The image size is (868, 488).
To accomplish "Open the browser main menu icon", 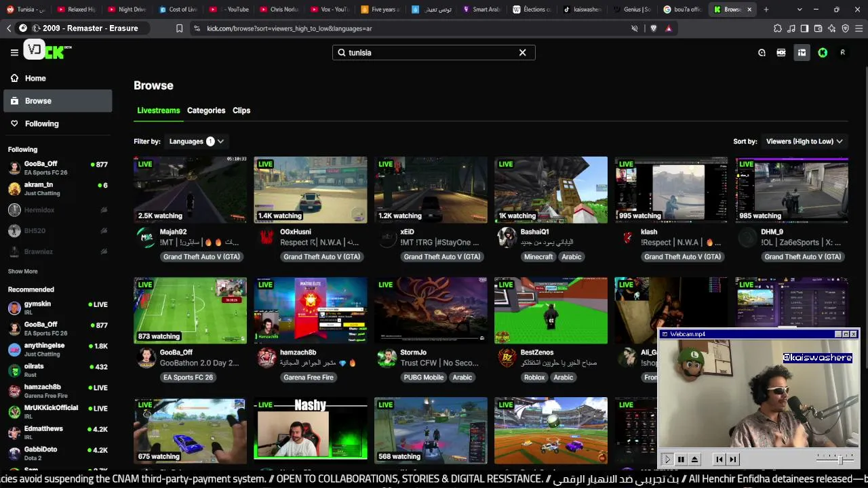I will (x=859, y=28).
